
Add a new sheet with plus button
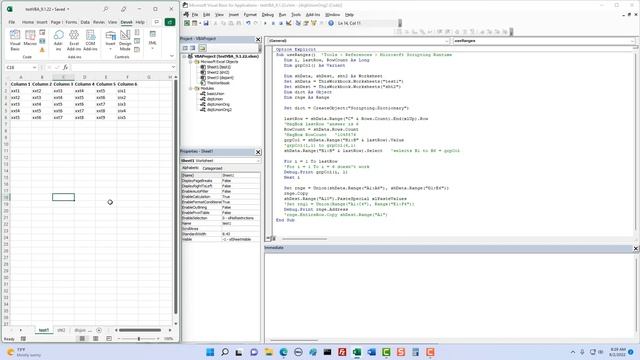99,330
